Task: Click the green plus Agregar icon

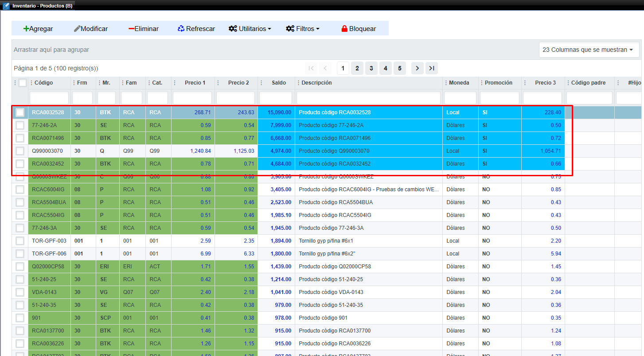Action: click(26, 29)
